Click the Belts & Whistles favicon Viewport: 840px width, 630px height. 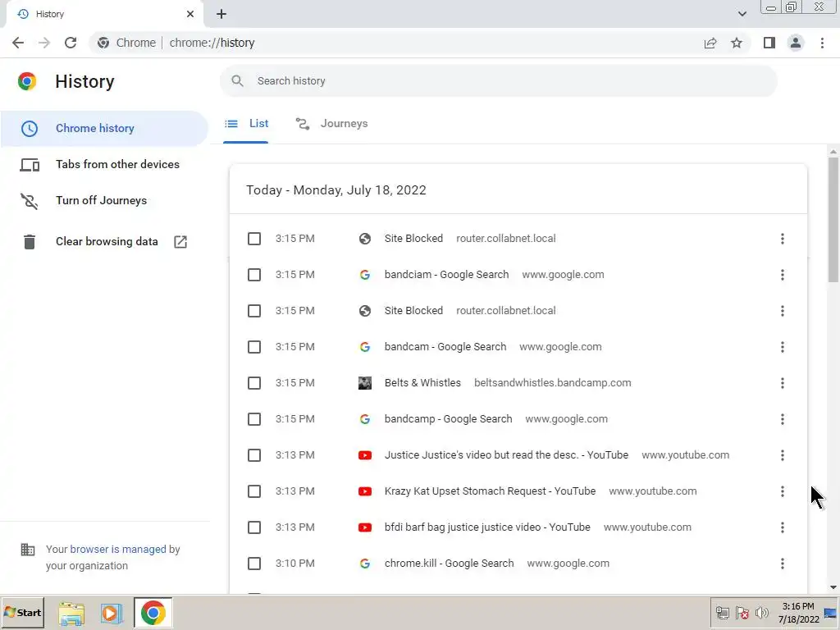point(365,383)
